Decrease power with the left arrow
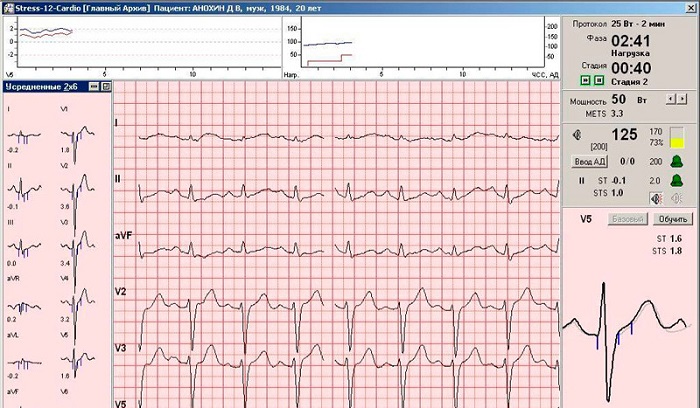700x408 pixels. [670, 100]
